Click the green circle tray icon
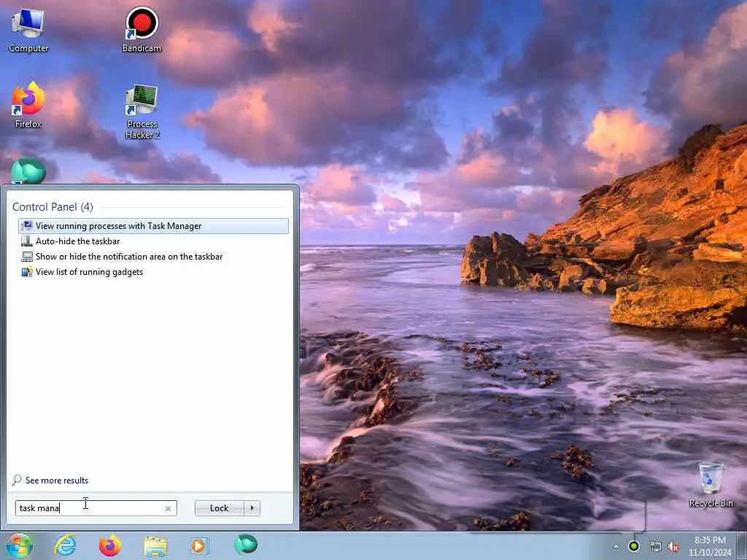The width and height of the screenshot is (747, 560). (634, 546)
